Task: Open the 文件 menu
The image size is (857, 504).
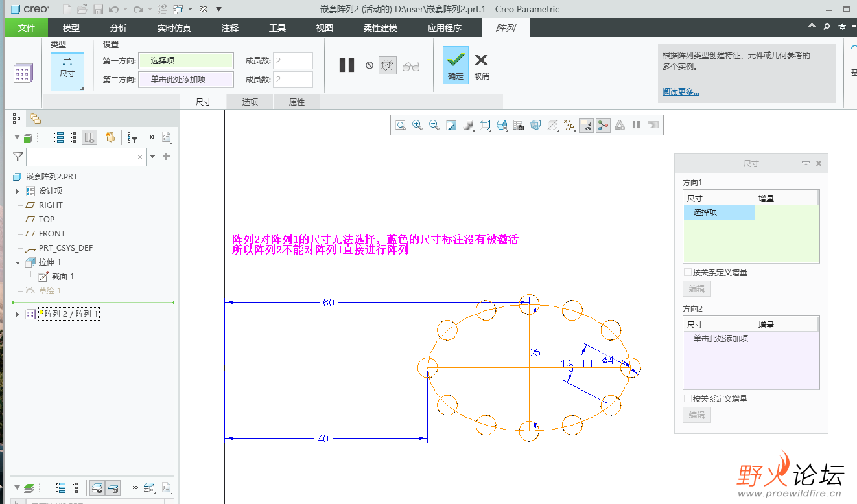Action: 26,28
